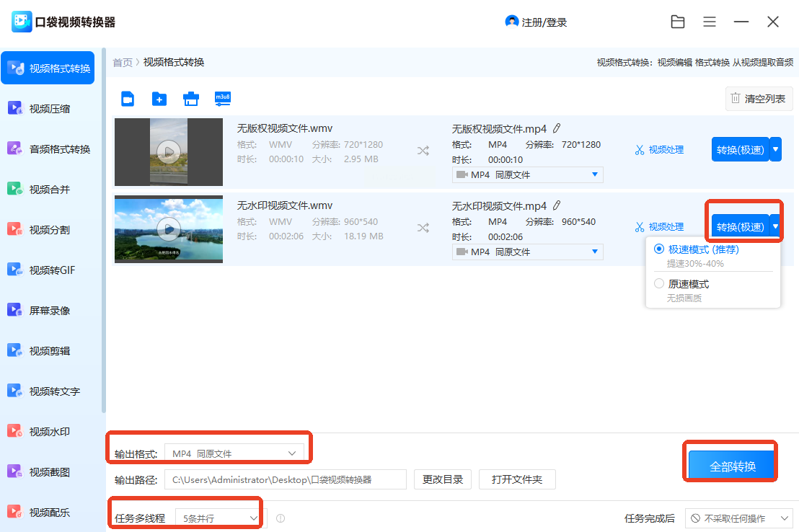Viewport: 799px width, 532px height.
Task: Open the 任务多线程 5条并行 dropdown
Action: click(x=220, y=518)
